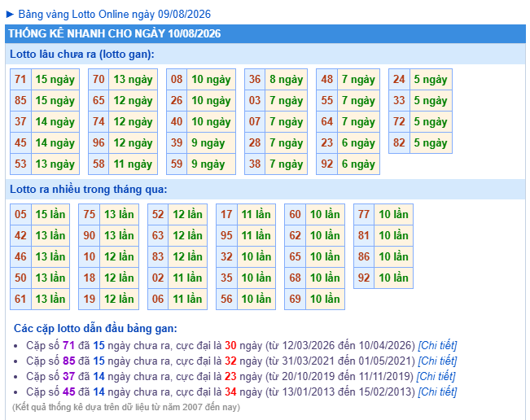Select frequent number 46
The height and width of the screenshot is (420, 530).
[20, 256]
